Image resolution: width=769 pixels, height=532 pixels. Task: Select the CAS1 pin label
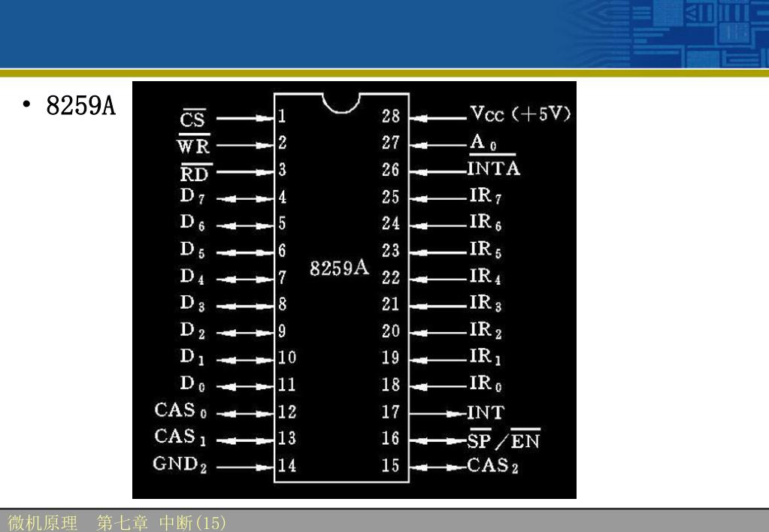(181, 437)
